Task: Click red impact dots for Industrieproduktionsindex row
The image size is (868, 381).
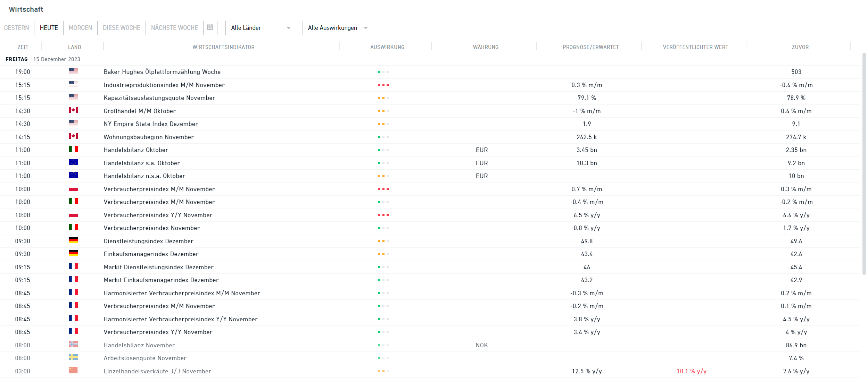Action: point(383,85)
